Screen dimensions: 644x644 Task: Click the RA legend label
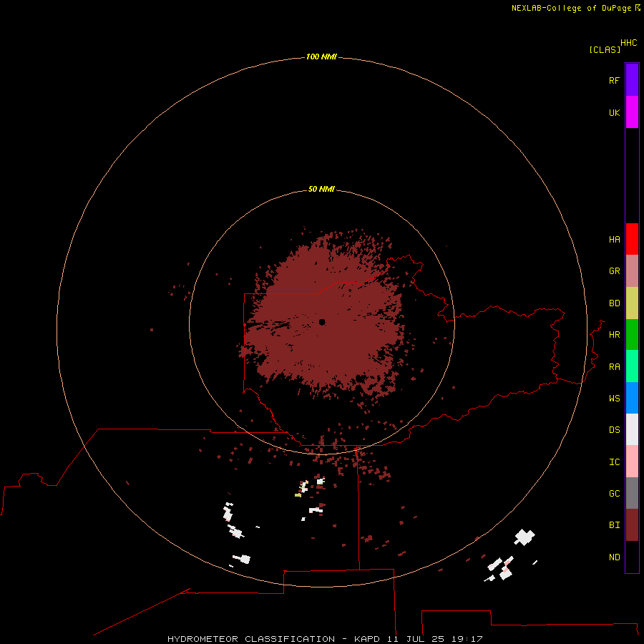click(614, 367)
